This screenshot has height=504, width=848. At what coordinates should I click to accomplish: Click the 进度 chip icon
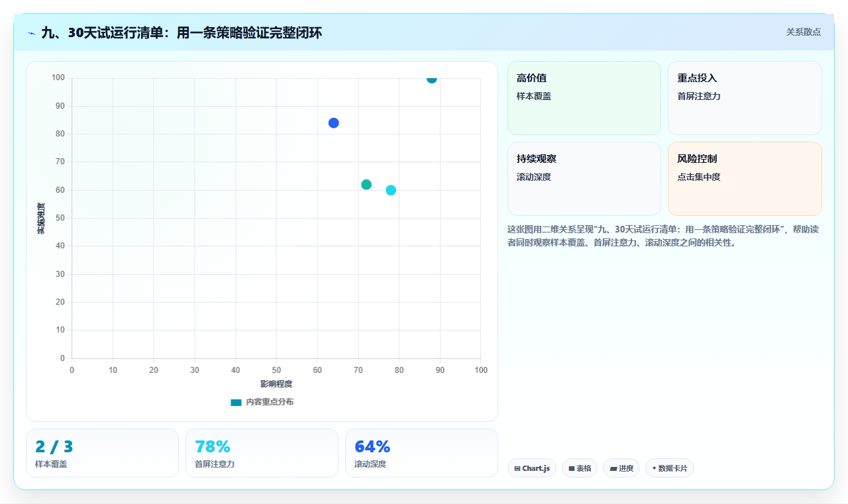point(613,468)
